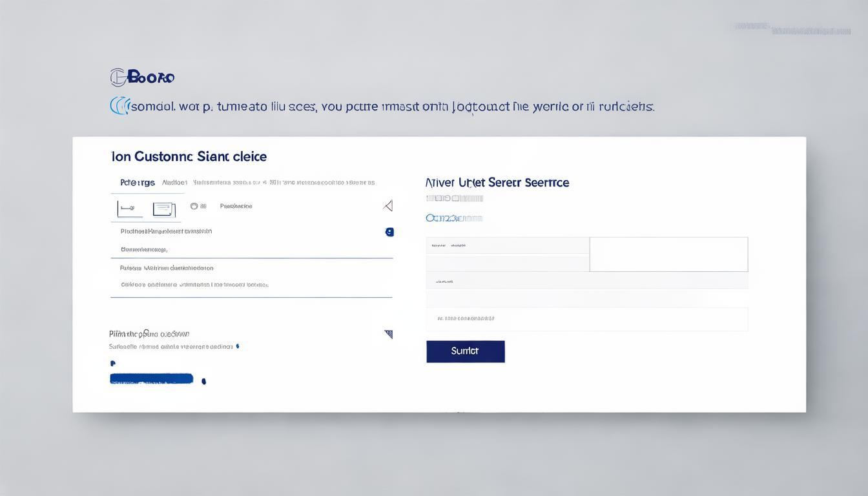Click the light blue link under the Seretr Seerrtce heading
This screenshot has width=868, height=496.
point(454,218)
